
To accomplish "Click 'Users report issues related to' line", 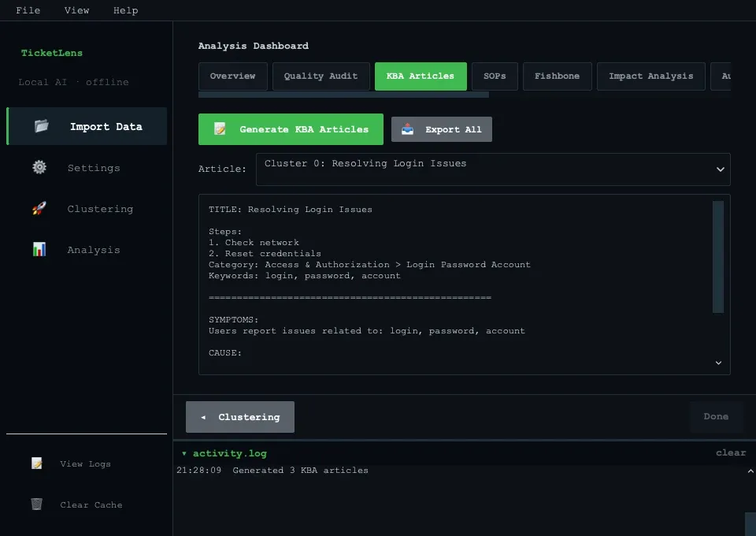I will click(366, 330).
